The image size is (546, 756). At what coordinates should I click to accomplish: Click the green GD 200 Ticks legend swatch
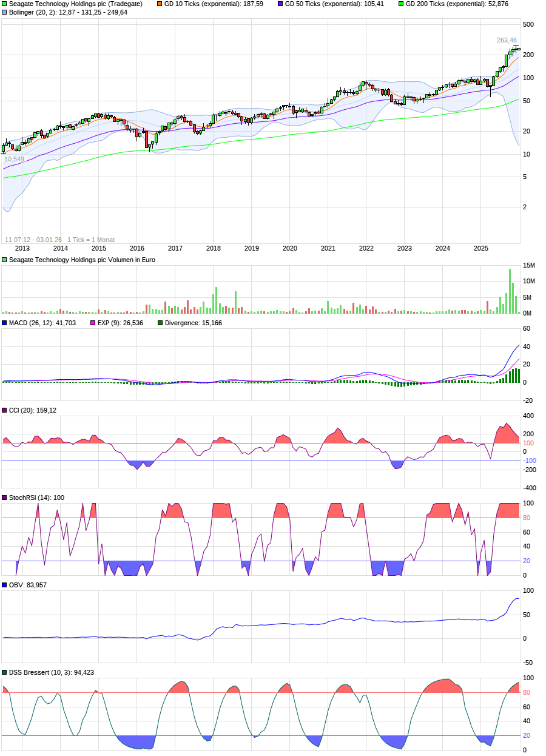point(400,4)
